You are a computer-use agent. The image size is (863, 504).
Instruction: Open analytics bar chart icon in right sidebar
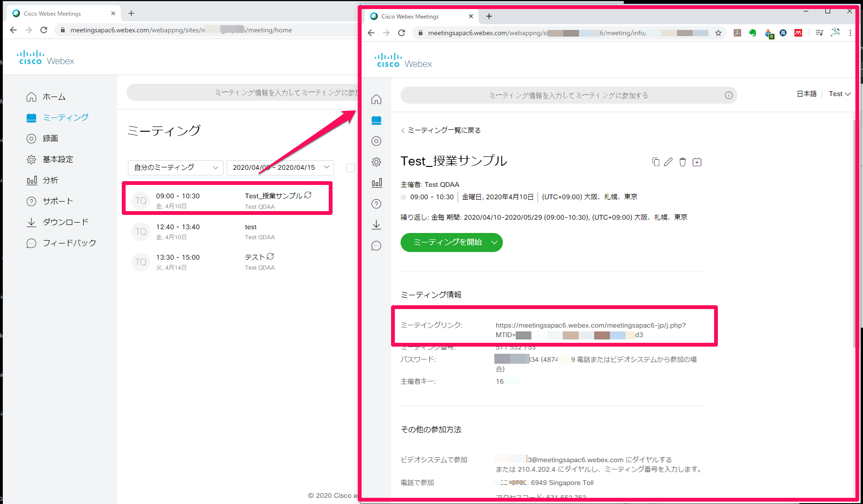point(376,183)
